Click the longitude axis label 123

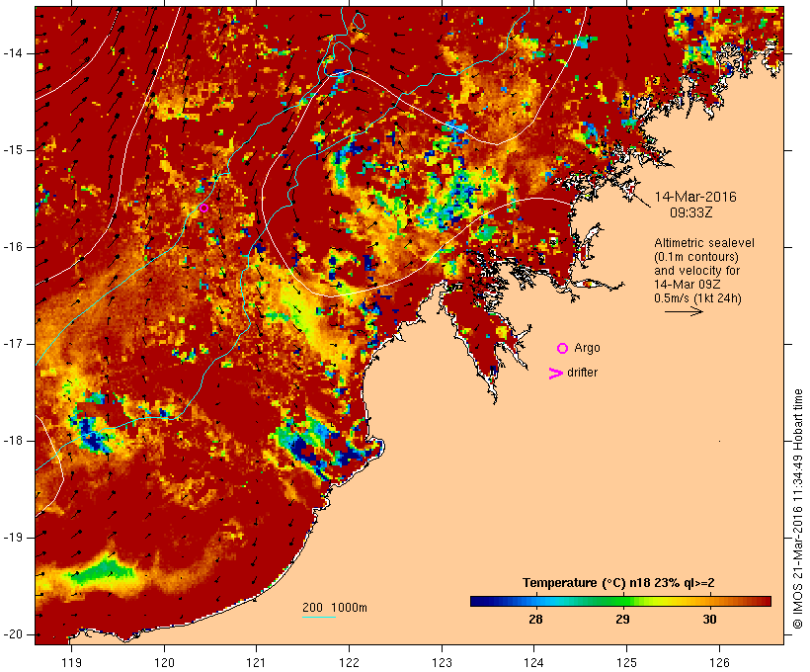tap(442, 662)
